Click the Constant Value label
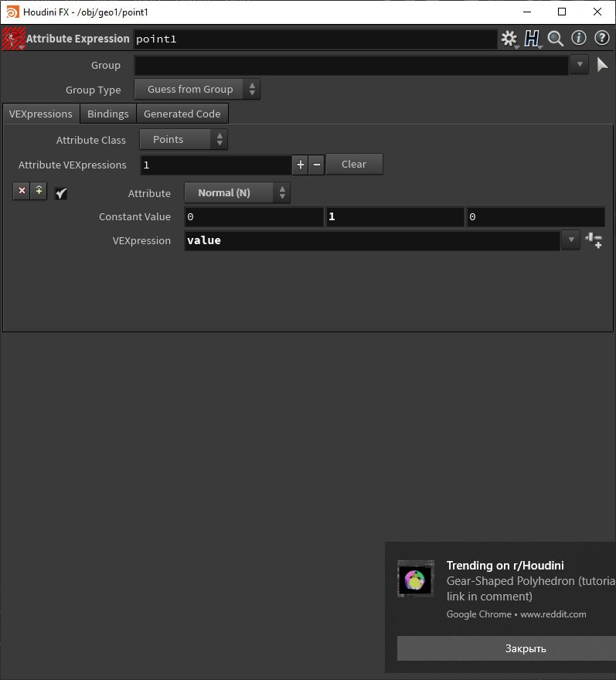Image resolution: width=616 pixels, height=680 pixels. pos(134,217)
